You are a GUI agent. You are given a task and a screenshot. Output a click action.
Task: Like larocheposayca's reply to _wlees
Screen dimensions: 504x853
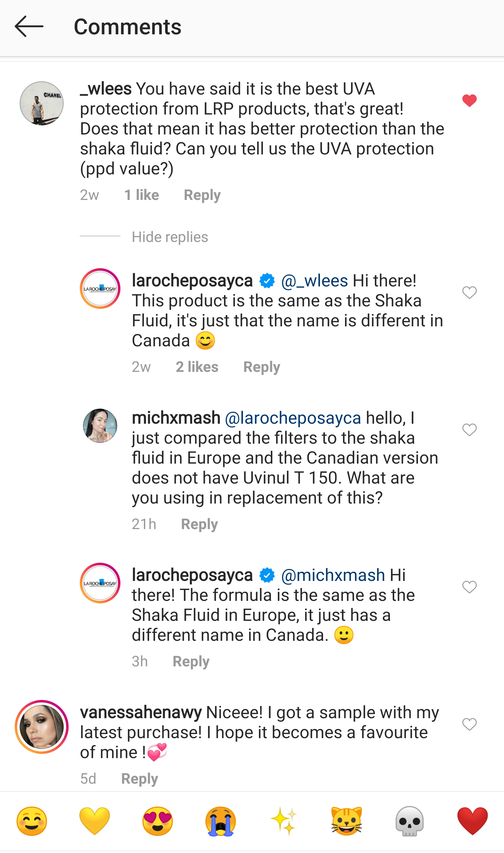469,292
